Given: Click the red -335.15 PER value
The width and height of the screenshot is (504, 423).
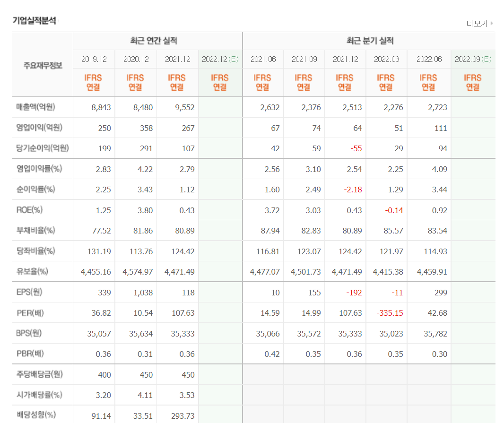Looking at the screenshot, I should [390, 313].
